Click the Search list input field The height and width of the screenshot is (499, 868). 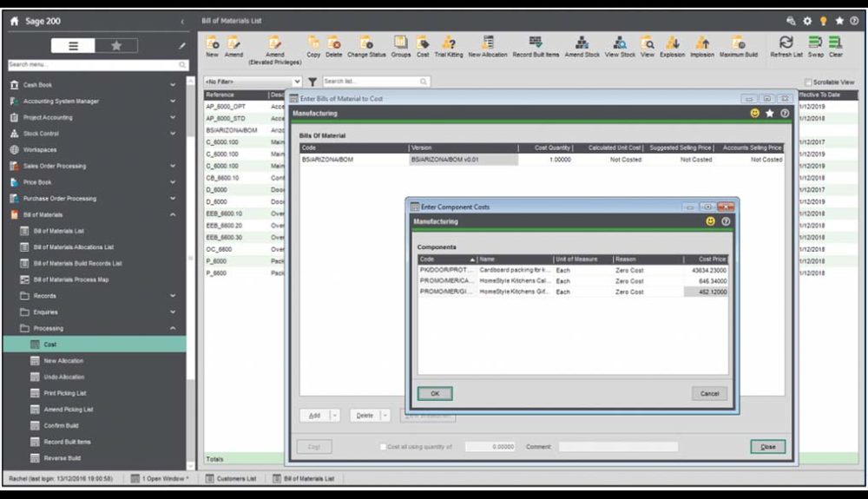(x=376, y=82)
